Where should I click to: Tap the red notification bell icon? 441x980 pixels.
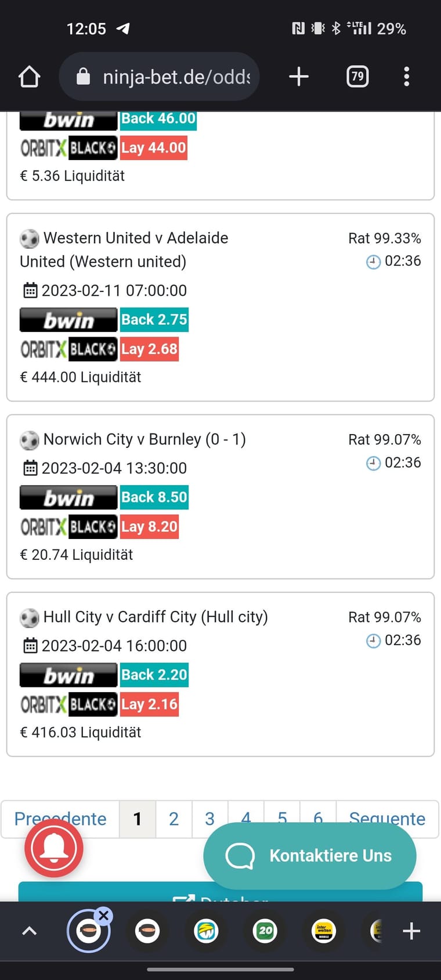coord(54,848)
